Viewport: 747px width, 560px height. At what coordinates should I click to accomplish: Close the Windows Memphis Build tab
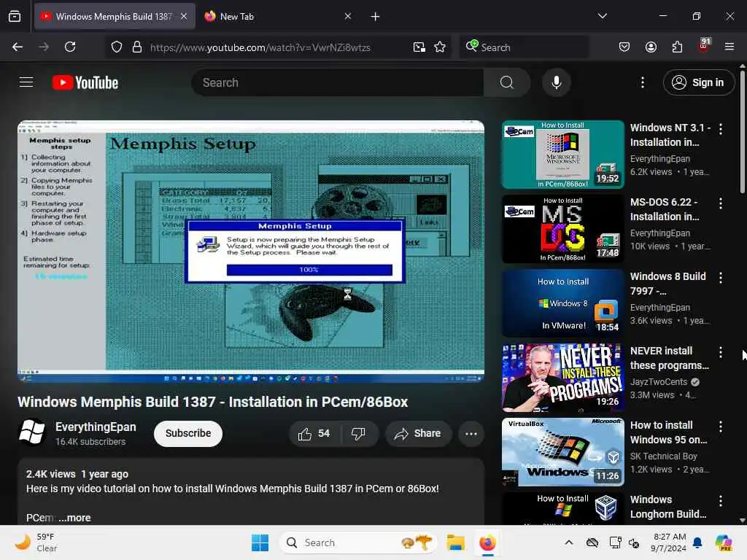pos(184,16)
